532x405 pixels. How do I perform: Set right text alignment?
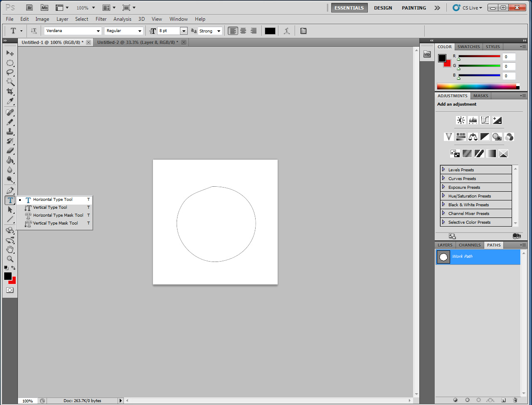(x=254, y=31)
